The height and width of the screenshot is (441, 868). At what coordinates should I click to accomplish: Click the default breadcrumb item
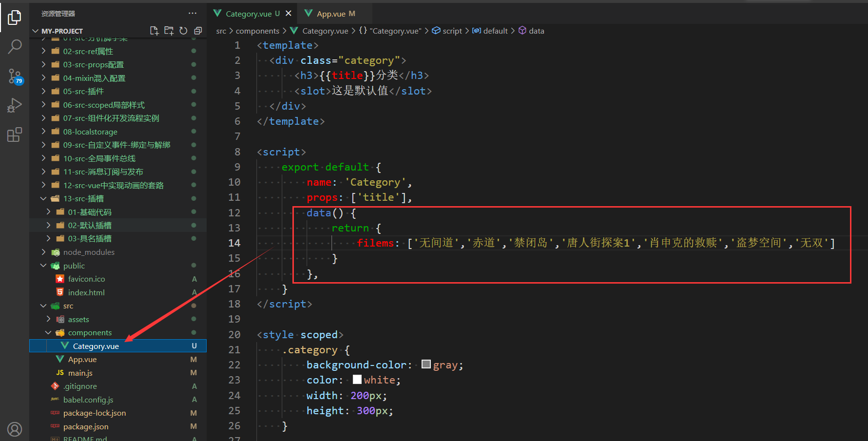[490, 31]
